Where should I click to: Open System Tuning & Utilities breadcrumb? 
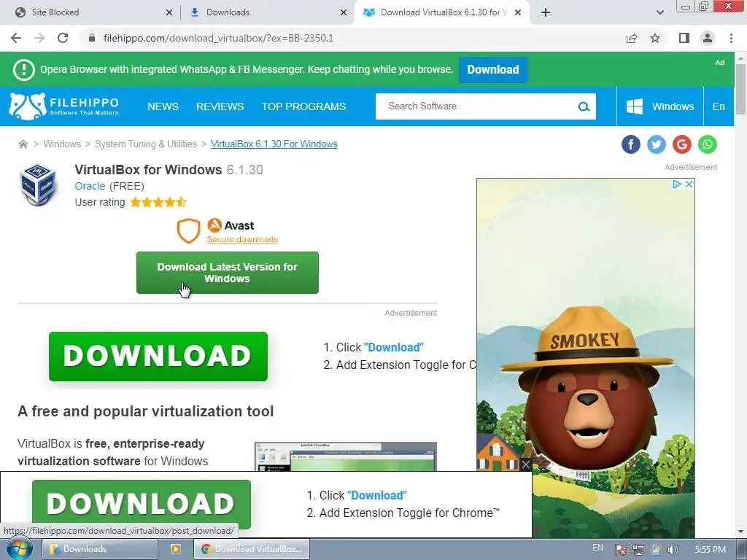[x=145, y=144]
